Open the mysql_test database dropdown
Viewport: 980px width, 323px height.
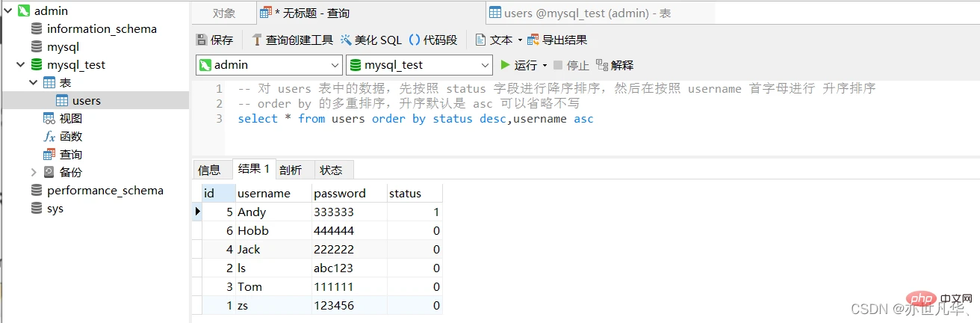click(x=485, y=65)
